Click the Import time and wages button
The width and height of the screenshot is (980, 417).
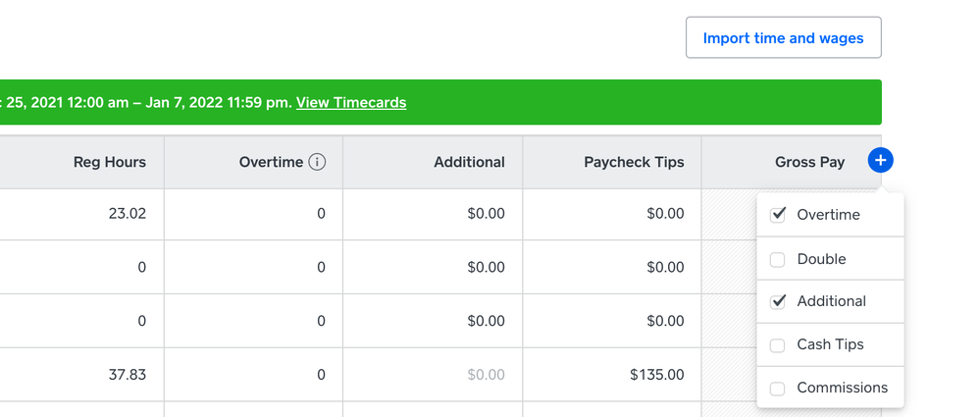pos(783,38)
